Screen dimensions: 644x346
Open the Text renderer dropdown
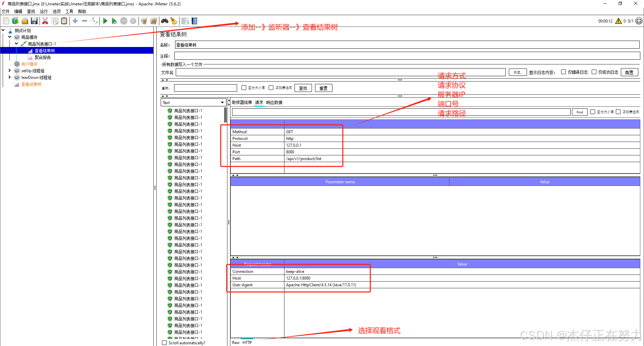pyautogui.click(x=193, y=102)
